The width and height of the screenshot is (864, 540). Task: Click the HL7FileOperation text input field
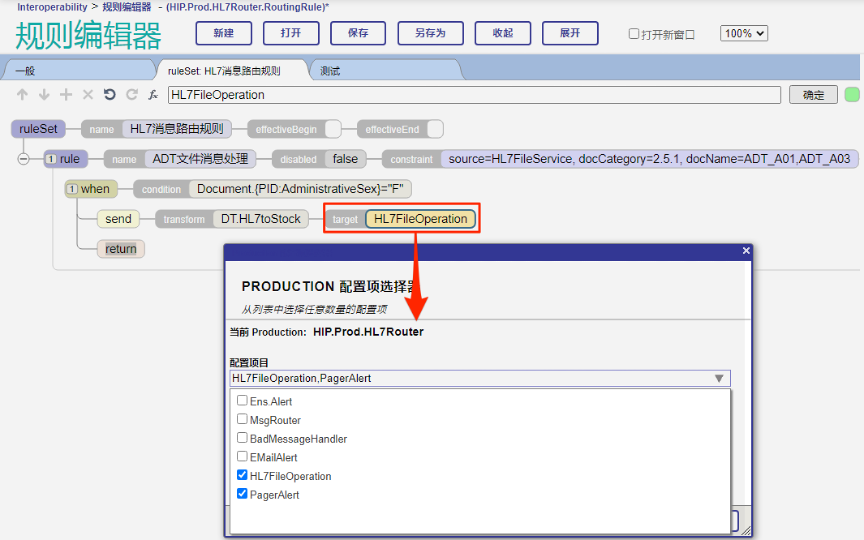click(x=473, y=95)
